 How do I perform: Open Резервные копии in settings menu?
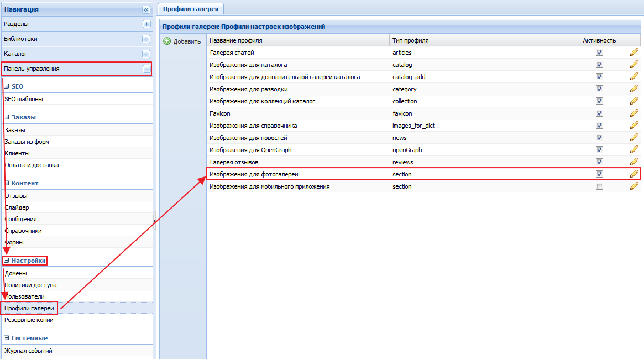coord(29,320)
